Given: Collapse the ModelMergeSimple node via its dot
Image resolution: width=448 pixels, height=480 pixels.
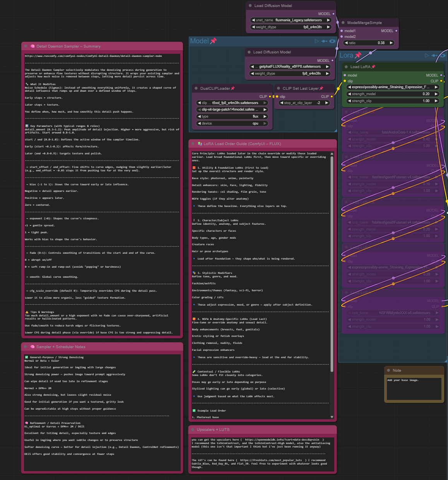Looking at the screenshot, I should pos(343,23).
